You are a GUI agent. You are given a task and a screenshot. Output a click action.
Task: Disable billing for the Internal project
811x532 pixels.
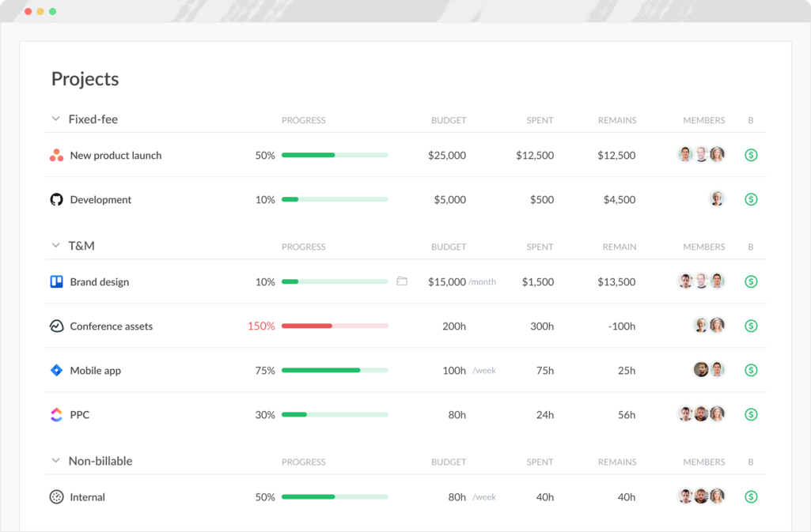pyautogui.click(x=750, y=496)
